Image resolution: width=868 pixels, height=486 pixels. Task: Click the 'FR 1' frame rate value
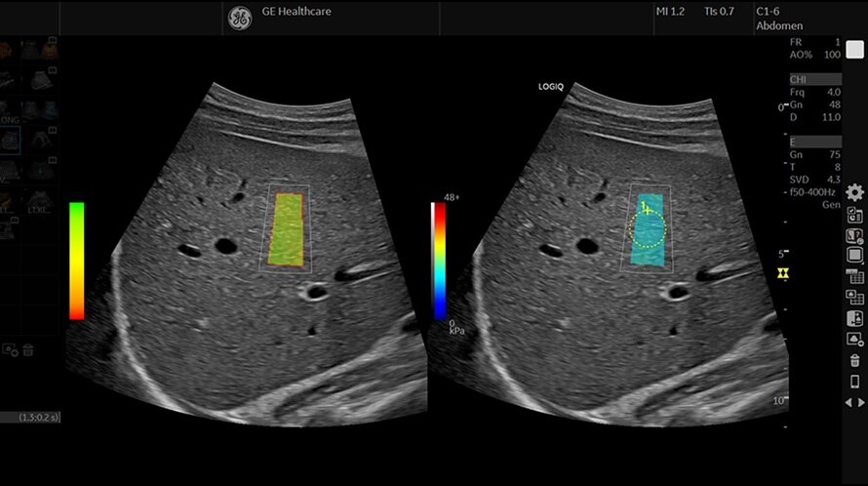point(815,42)
